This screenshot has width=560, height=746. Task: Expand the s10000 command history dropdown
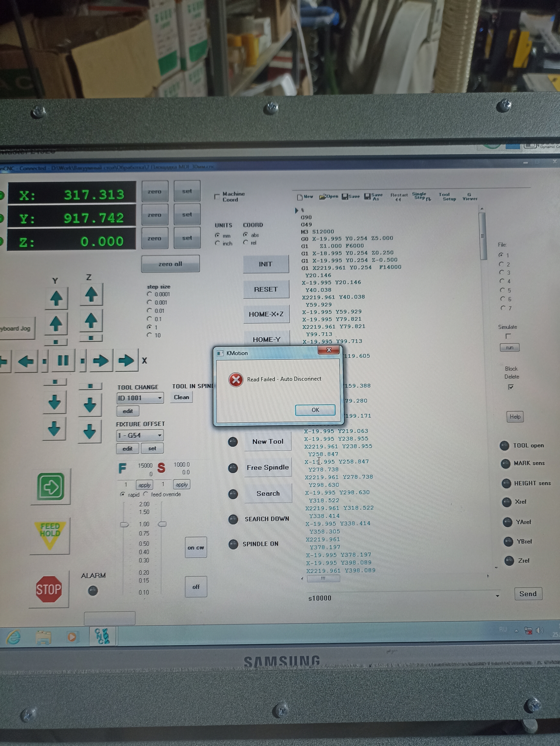(497, 596)
